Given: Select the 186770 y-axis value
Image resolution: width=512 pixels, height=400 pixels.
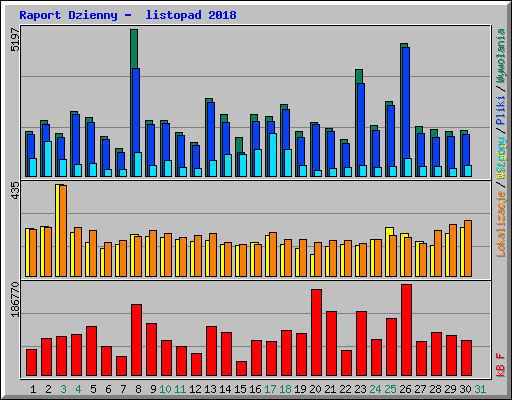Looking at the screenshot, I should click(15, 299).
